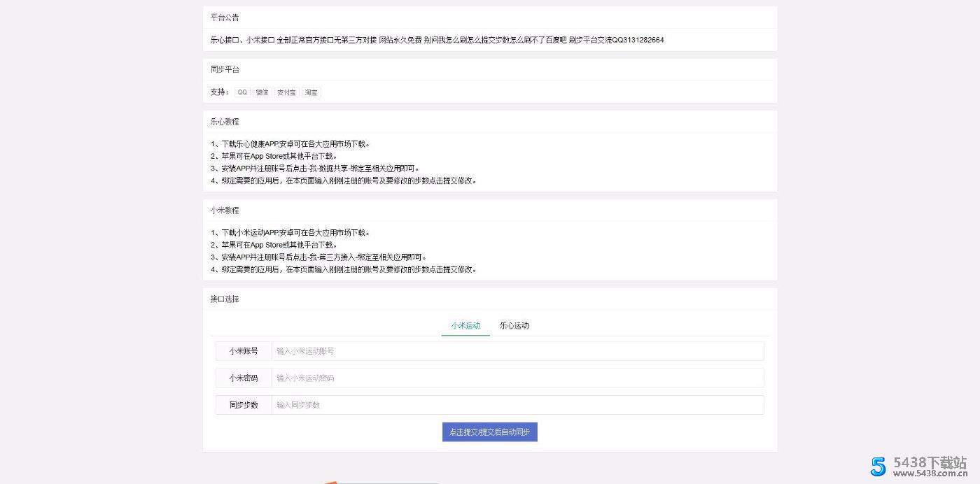Select the QQ platform badge
The image size is (980, 484).
tap(241, 92)
